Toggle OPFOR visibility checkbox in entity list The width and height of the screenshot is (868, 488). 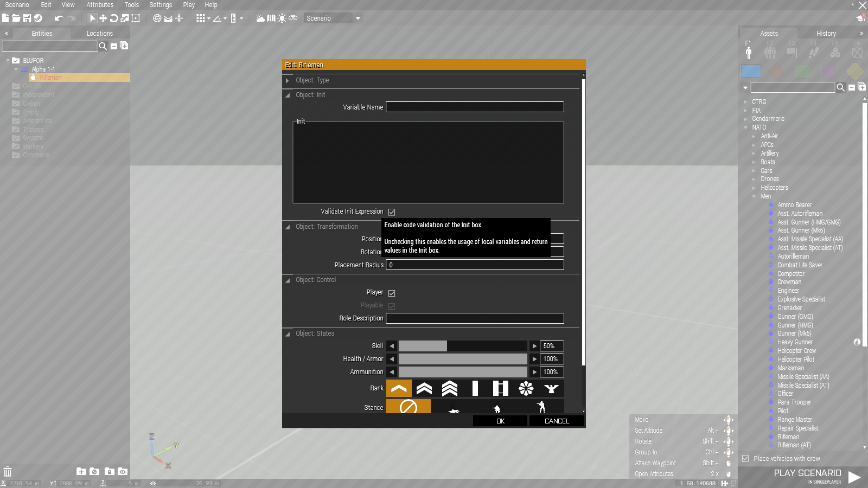[x=16, y=86]
